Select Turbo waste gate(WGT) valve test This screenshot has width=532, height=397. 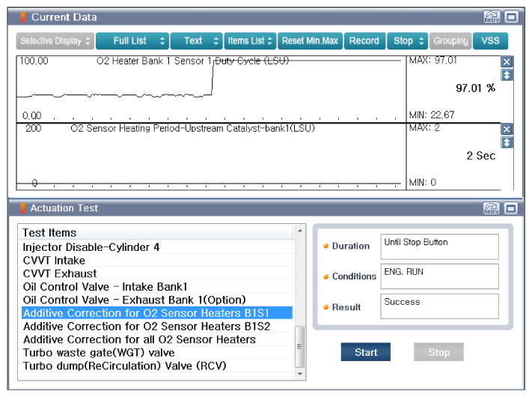[x=99, y=353]
